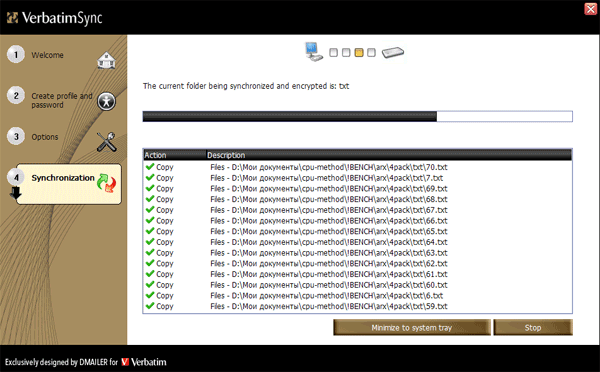
Task: Click the Synchronization arrows icon
Action: pos(106,183)
